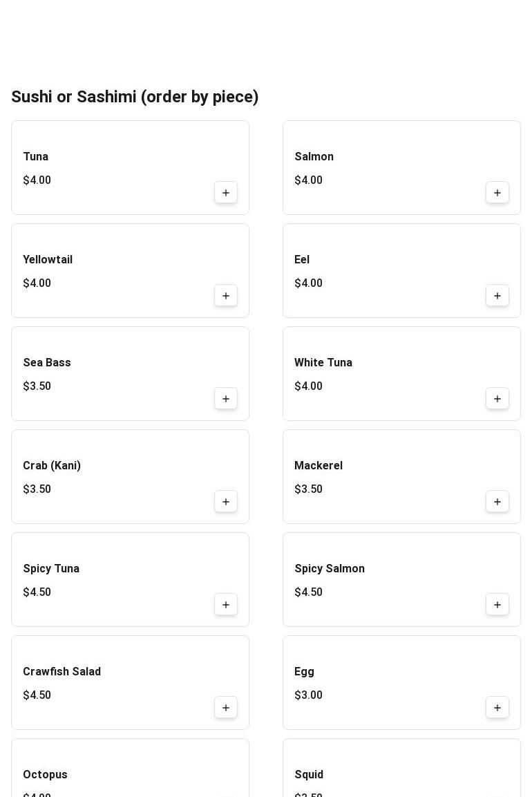Image resolution: width=532 pixels, height=797 pixels.
Task: Click the Eel item name
Action: 302,260
